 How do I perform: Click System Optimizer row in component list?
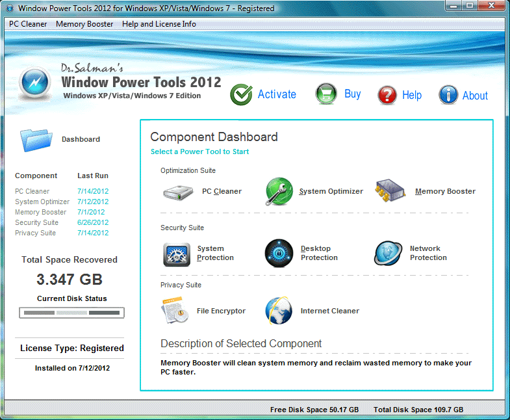tap(62, 202)
